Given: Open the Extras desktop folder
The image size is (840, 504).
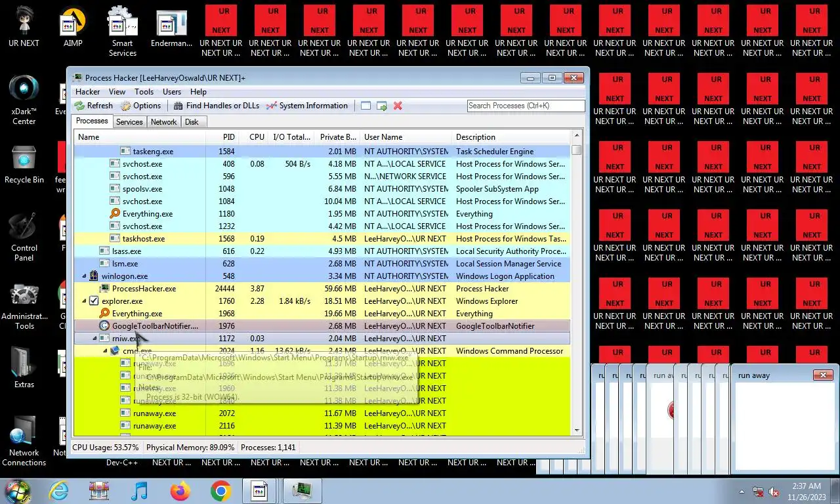Looking at the screenshot, I should 24,367.
